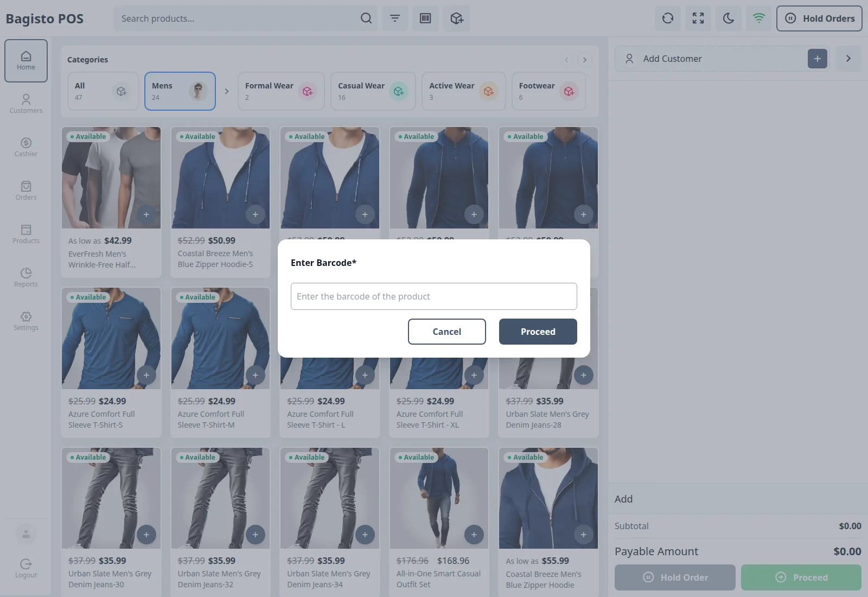Open Cashier in sidebar
This screenshot has width=868, height=597.
point(26,148)
